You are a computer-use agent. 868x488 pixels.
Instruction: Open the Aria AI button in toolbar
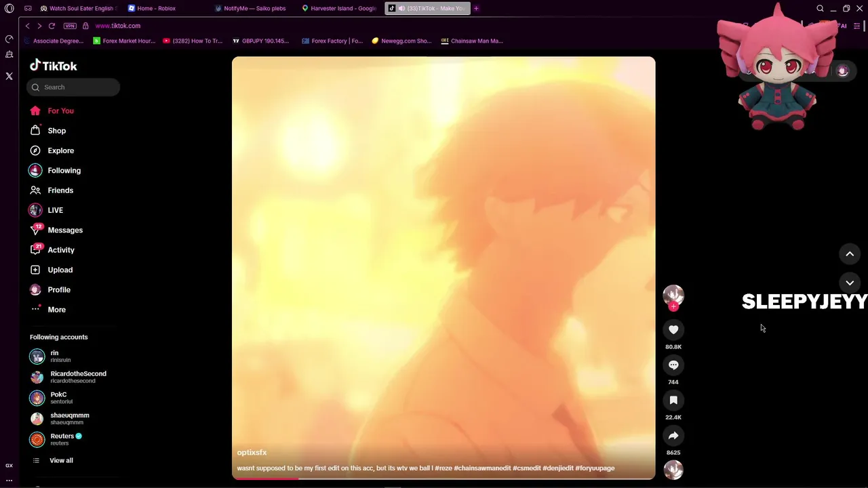[x=842, y=26]
